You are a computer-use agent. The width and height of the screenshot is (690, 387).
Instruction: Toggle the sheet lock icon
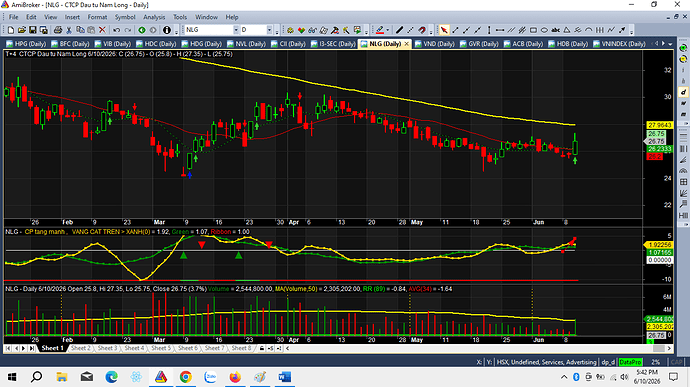click(262, 348)
